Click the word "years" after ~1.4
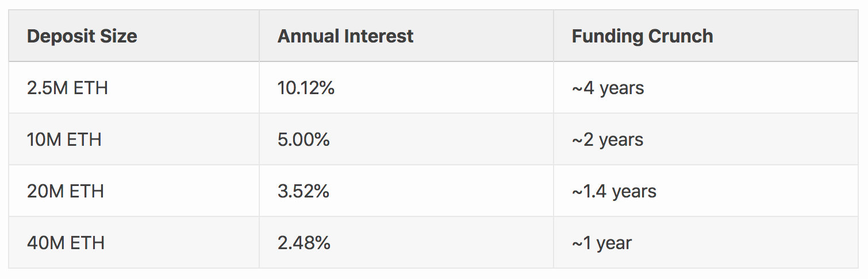 (634, 192)
